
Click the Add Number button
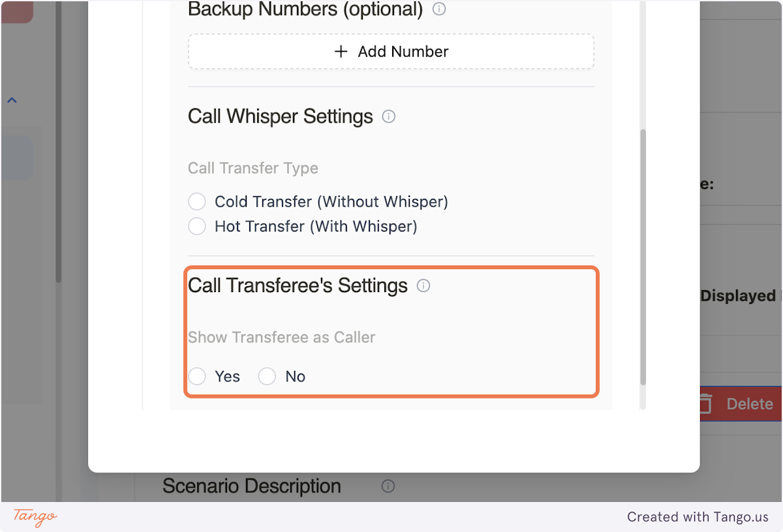point(391,51)
